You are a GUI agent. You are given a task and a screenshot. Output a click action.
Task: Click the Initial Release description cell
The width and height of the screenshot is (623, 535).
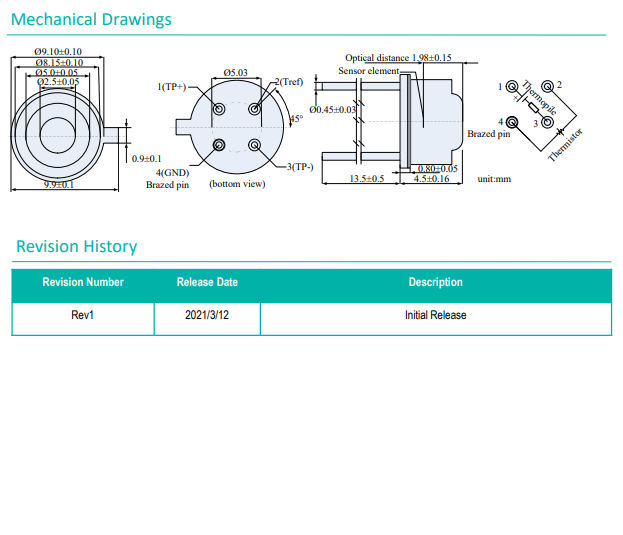(x=435, y=315)
